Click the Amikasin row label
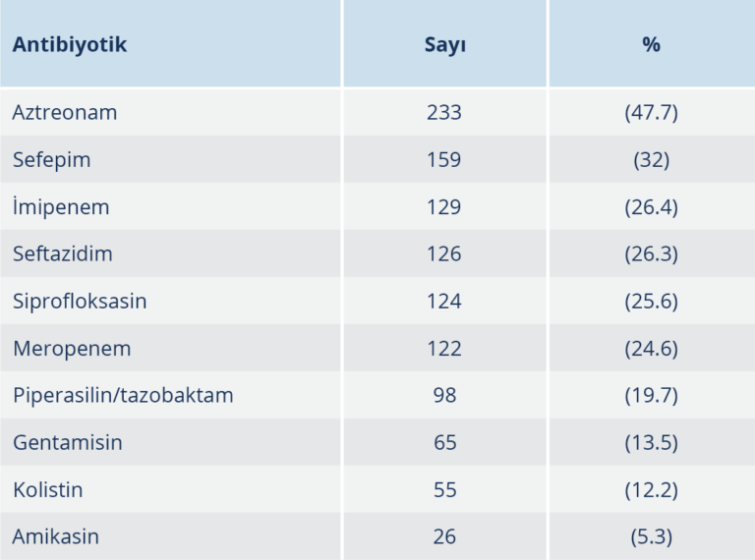This screenshot has height=560, width=755. tap(56, 536)
